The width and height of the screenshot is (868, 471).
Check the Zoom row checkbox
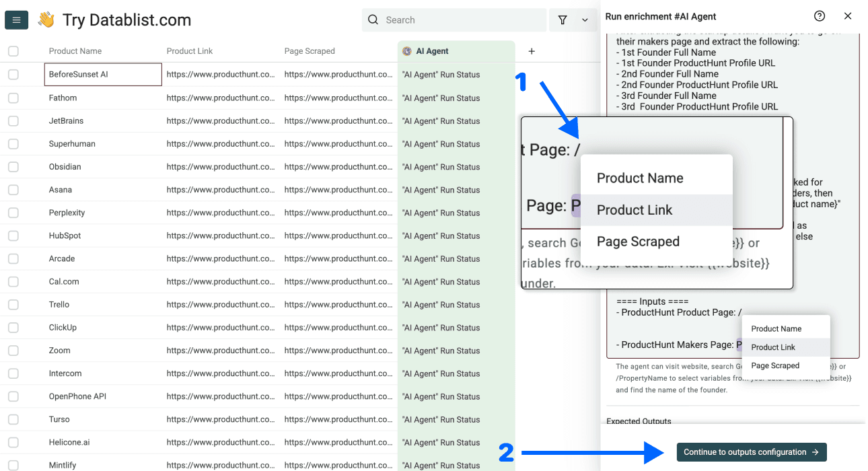12,350
